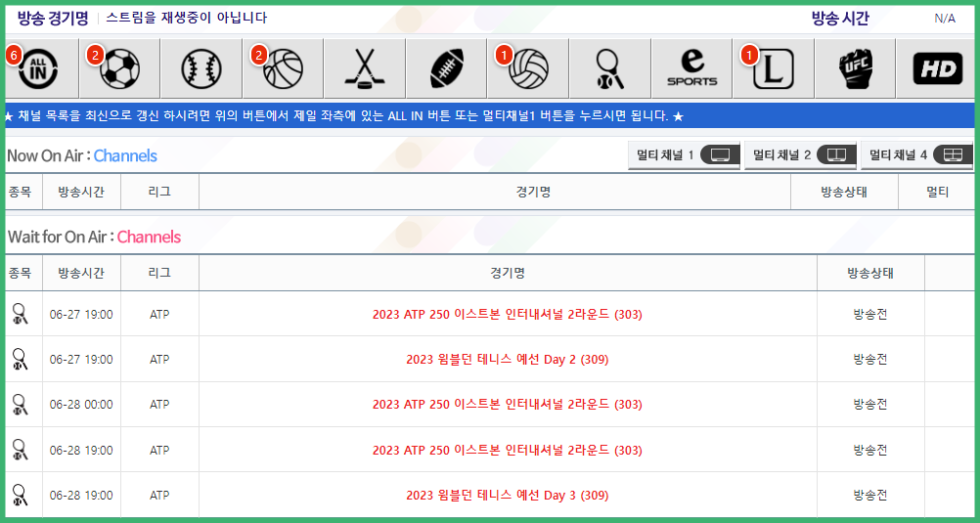Open 06-27 19:00 이스트본 인터내셔널 2라운드 (303) match
The height and width of the screenshot is (523, 980).
pos(508,315)
